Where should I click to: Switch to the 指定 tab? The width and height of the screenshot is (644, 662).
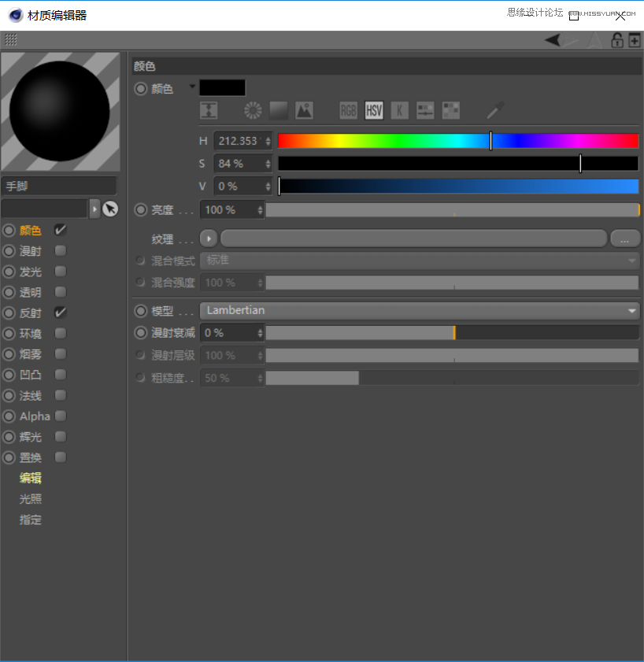[30, 520]
